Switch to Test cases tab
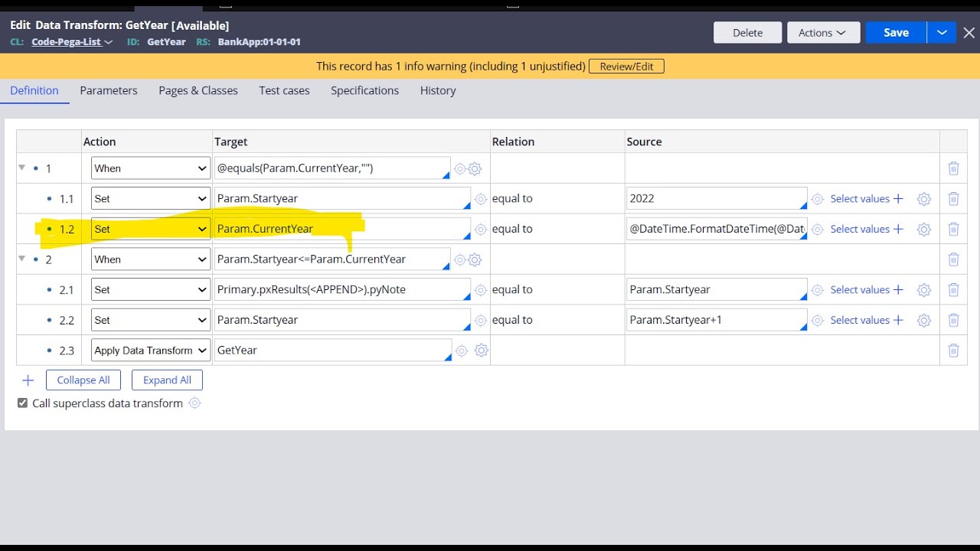The image size is (980, 551). [284, 90]
